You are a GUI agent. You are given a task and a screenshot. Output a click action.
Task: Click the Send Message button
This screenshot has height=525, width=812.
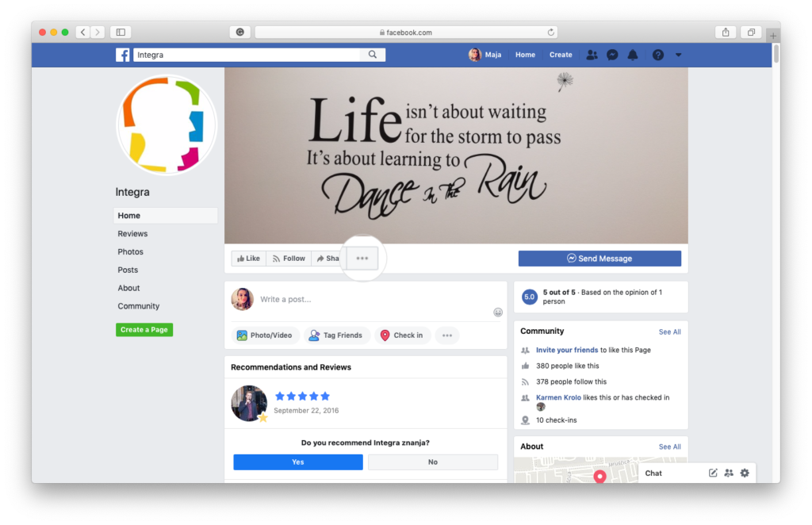tap(599, 259)
